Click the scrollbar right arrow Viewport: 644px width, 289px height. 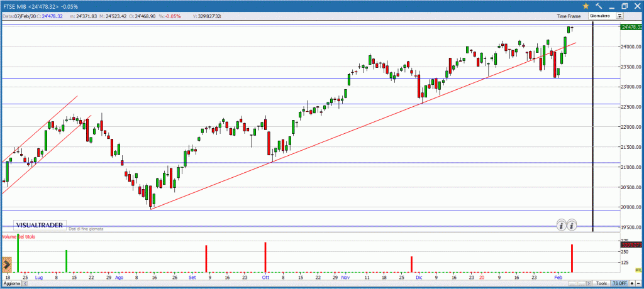(x=589, y=284)
